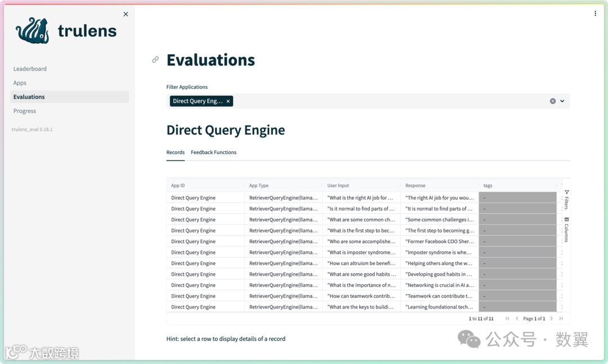
Task: Go to first page of records
Action: coord(508,318)
